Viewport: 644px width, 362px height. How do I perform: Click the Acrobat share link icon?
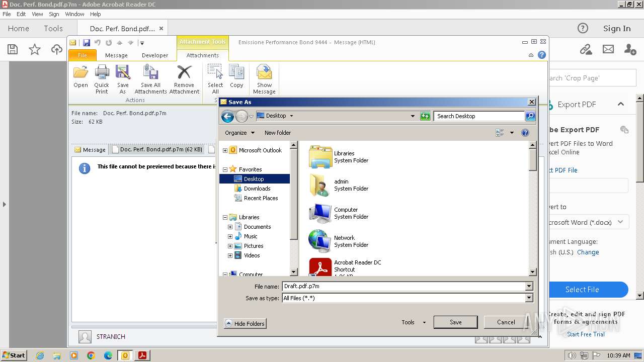click(586, 49)
